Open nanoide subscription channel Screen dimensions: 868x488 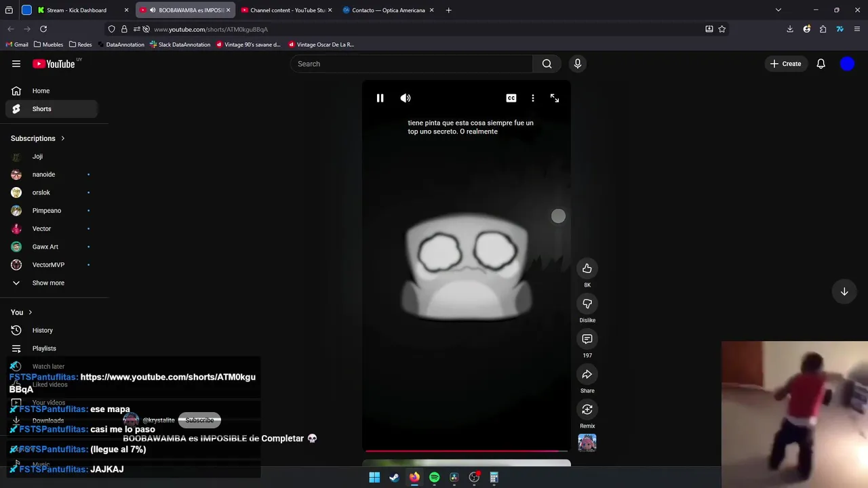[x=52, y=174]
